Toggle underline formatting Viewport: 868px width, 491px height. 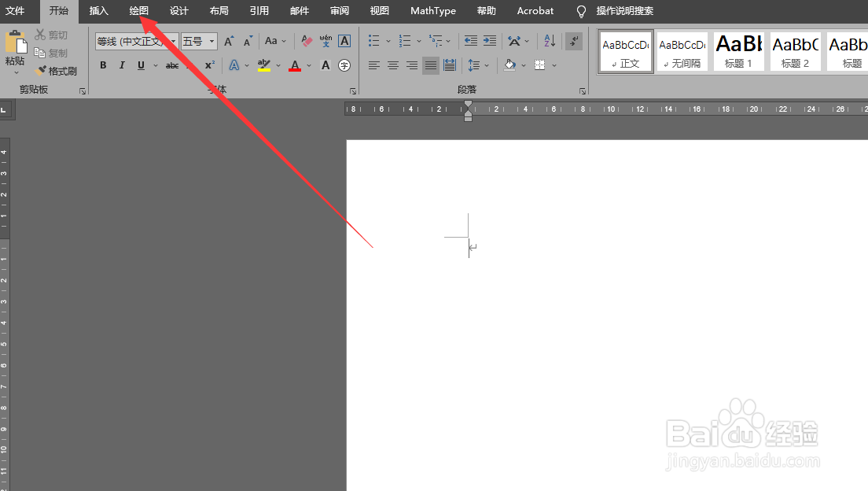pos(142,65)
